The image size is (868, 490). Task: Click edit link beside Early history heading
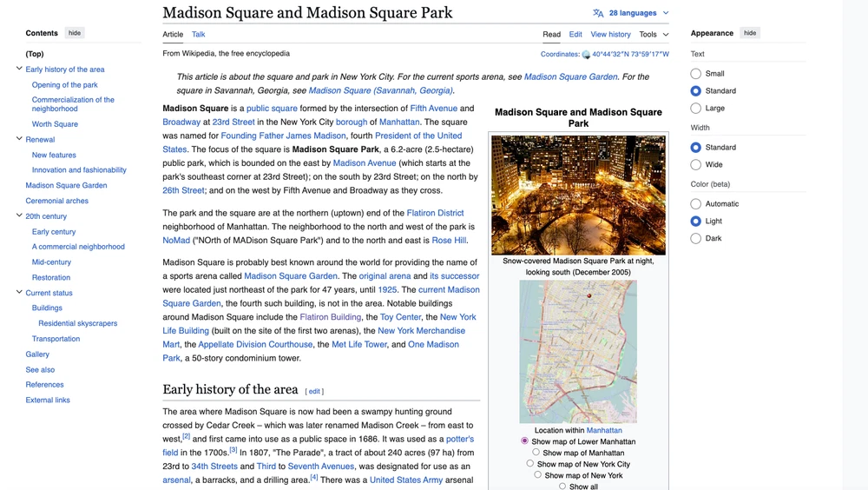(x=314, y=392)
